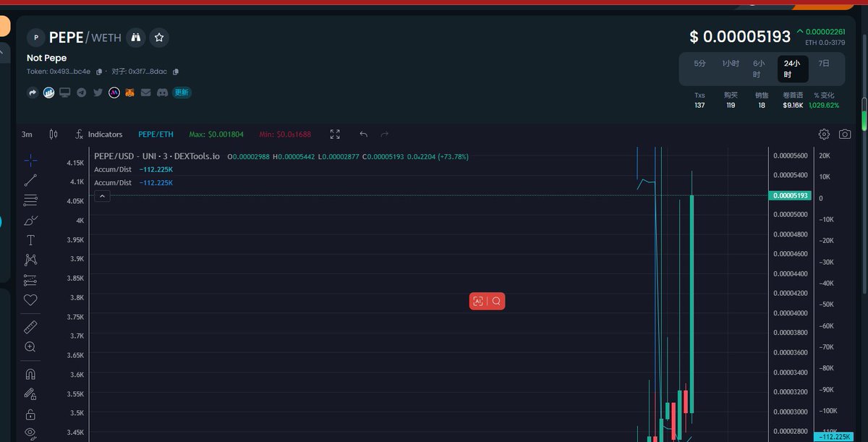The image size is (868, 442).
Task: Take a chart snapshot with camera icon
Action: (845, 135)
